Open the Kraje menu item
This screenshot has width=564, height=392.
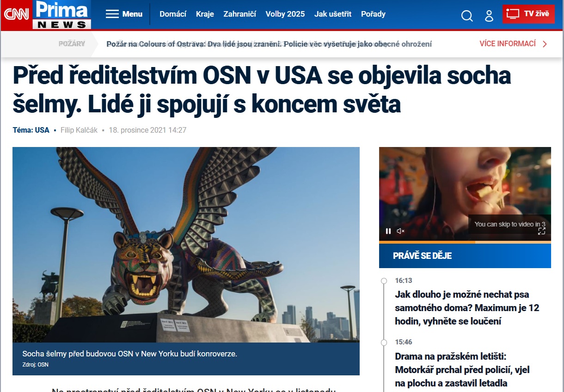[x=205, y=14]
